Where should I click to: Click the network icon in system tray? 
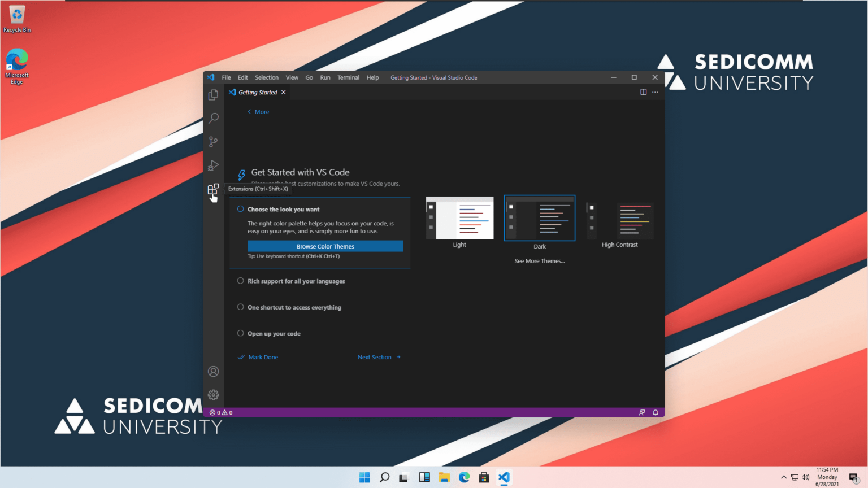pos(795,477)
